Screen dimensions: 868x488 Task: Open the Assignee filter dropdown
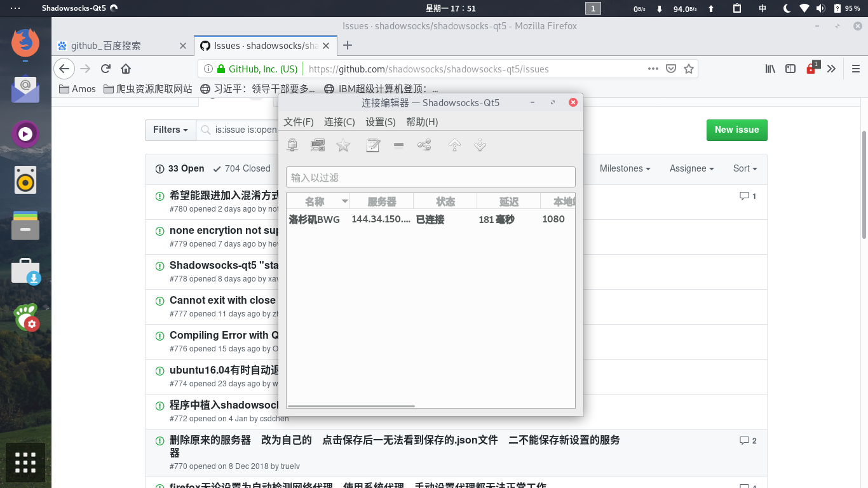pyautogui.click(x=692, y=168)
